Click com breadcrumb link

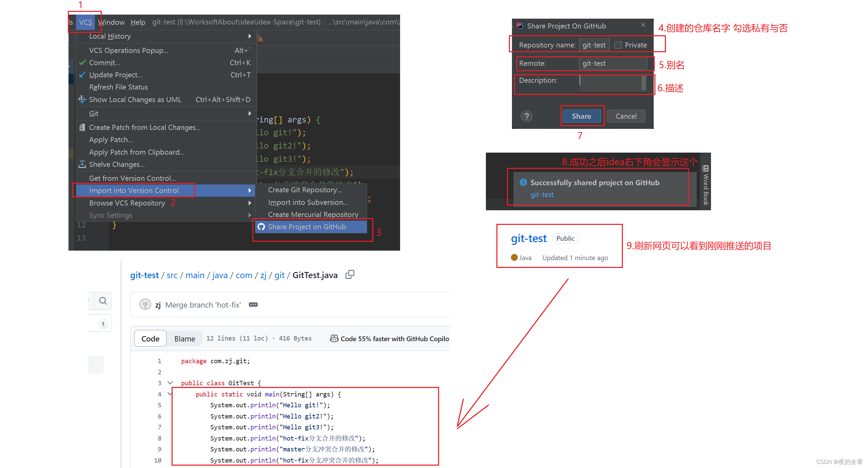[x=244, y=275]
